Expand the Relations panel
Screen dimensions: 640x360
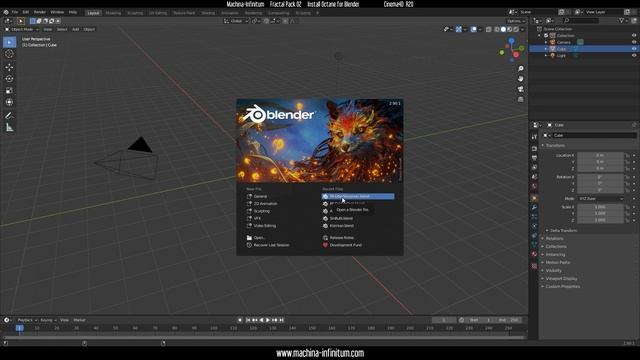coord(553,238)
